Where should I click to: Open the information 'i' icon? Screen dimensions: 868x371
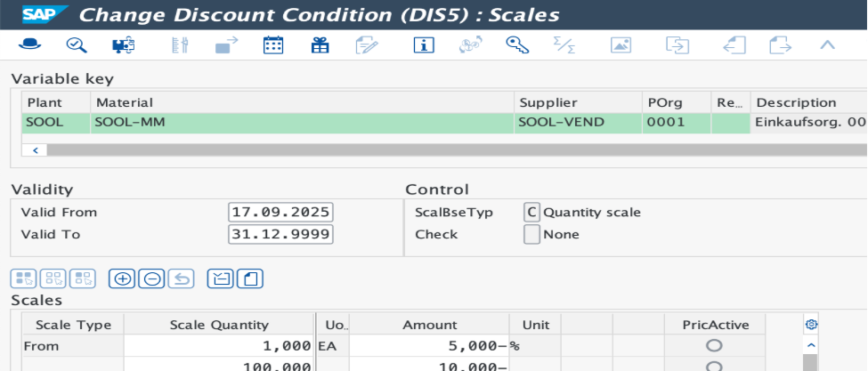[x=424, y=44]
